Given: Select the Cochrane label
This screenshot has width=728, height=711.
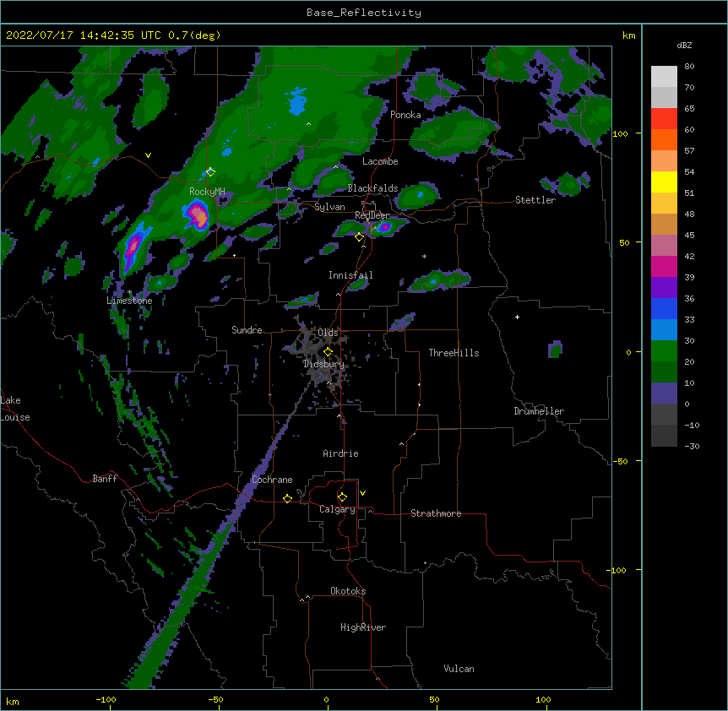Looking at the screenshot, I should pos(272,480).
